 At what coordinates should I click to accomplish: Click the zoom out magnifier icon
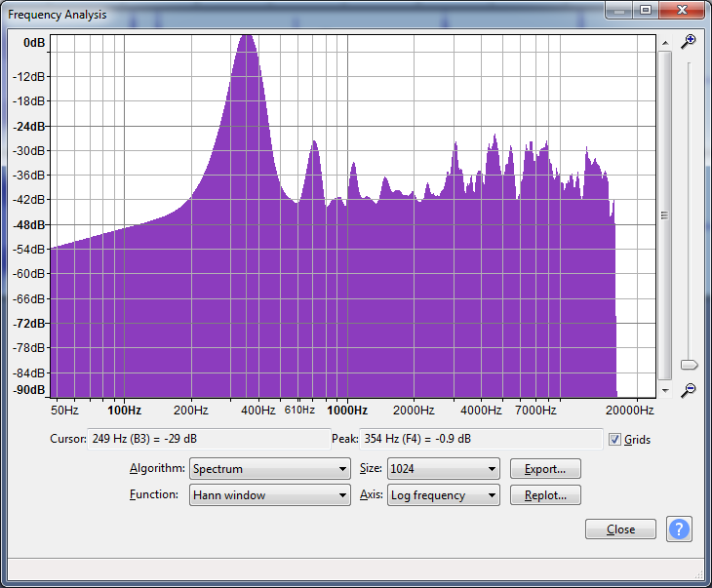point(689,390)
